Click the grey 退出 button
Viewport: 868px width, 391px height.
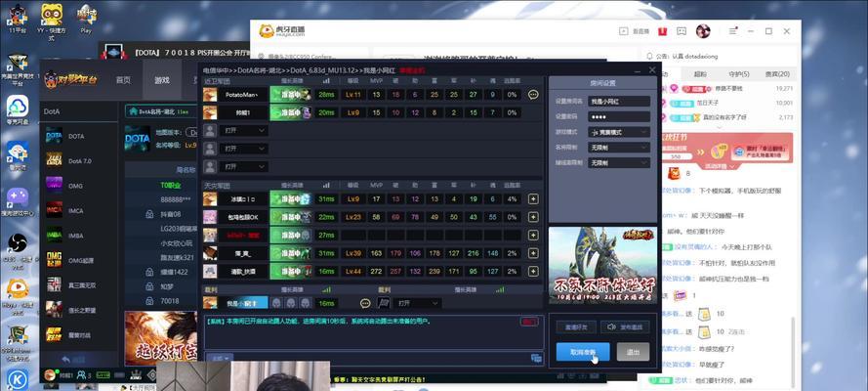point(633,352)
